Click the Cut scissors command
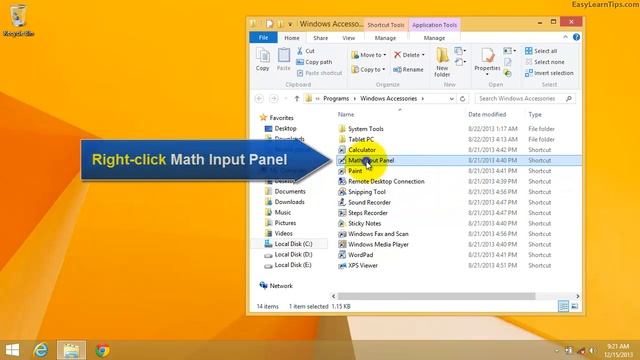Viewport: 640px width, 360px height. click(x=305, y=51)
